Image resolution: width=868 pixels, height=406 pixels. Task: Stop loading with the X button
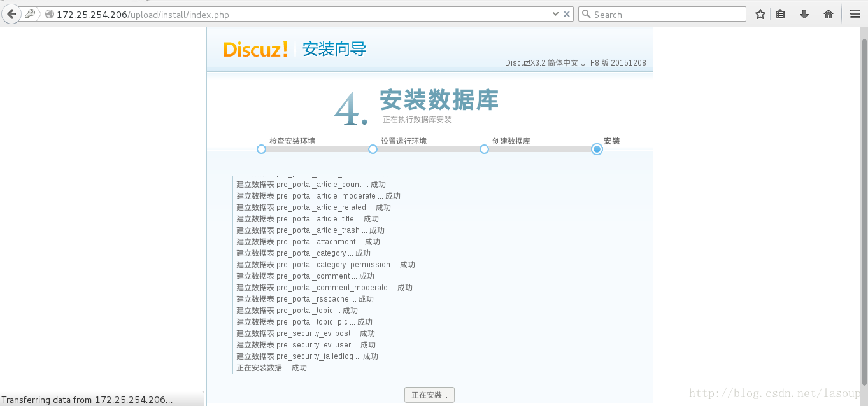pos(567,14)
